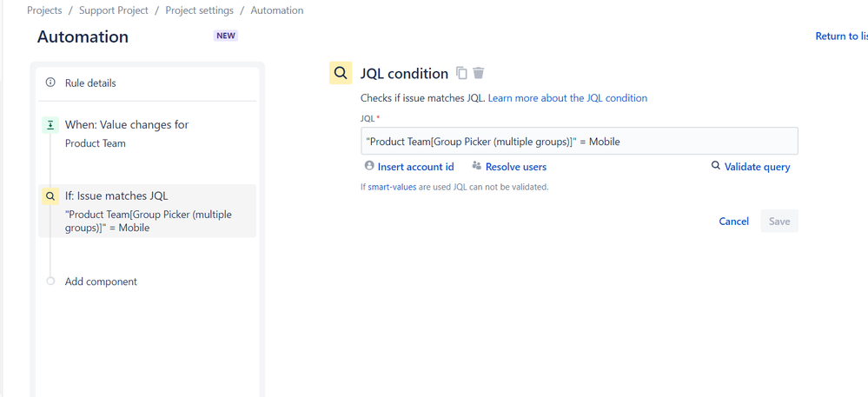This screenshot has height=397, width=868.
Task: Open the smart-values help link
Action: click(x=392, y=187)
